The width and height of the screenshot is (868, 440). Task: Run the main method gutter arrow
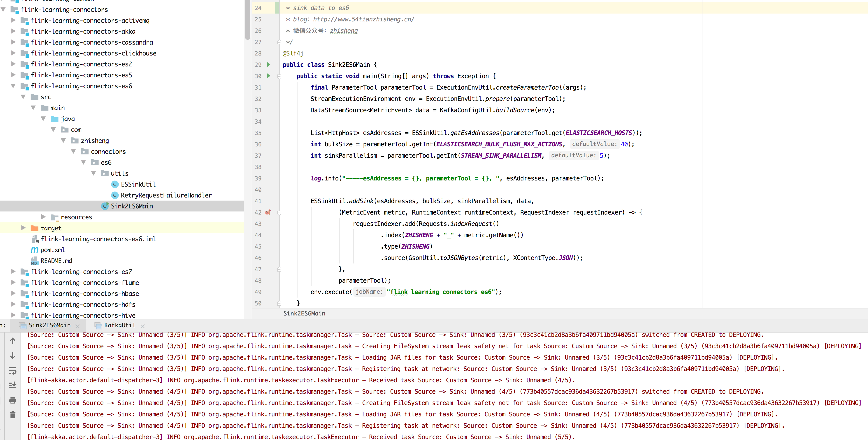269,76
